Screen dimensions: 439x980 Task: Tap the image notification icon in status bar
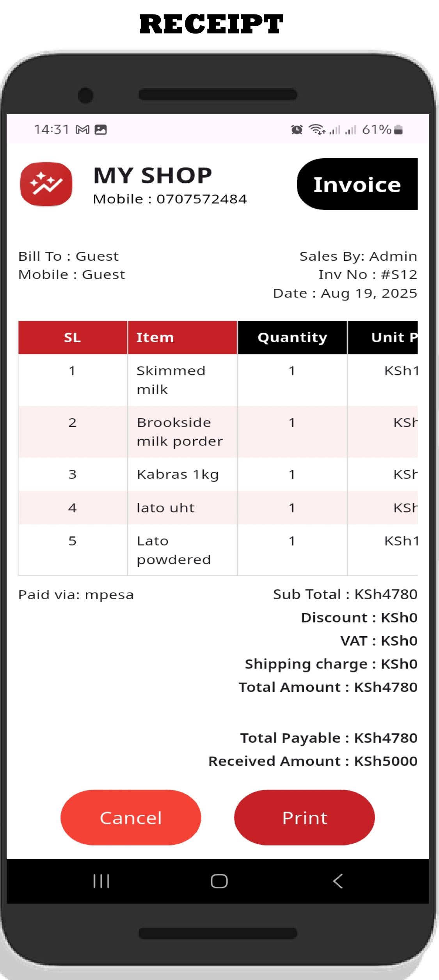(101, 130)
